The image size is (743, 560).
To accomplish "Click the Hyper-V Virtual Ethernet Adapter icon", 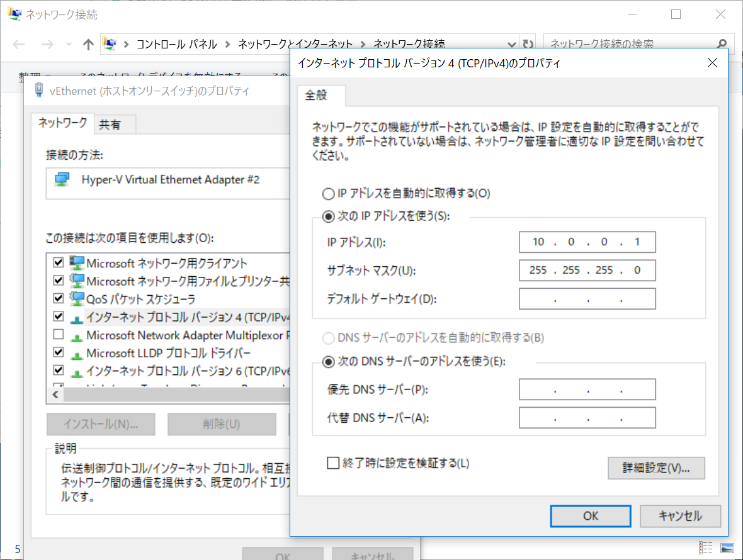I will pos(62,180).
